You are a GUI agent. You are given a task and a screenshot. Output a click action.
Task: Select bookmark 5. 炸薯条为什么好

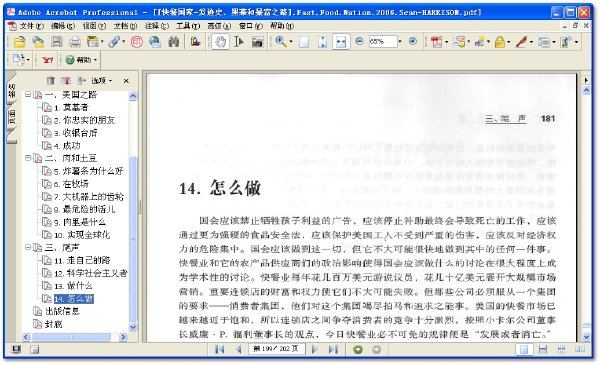(88, 171)
